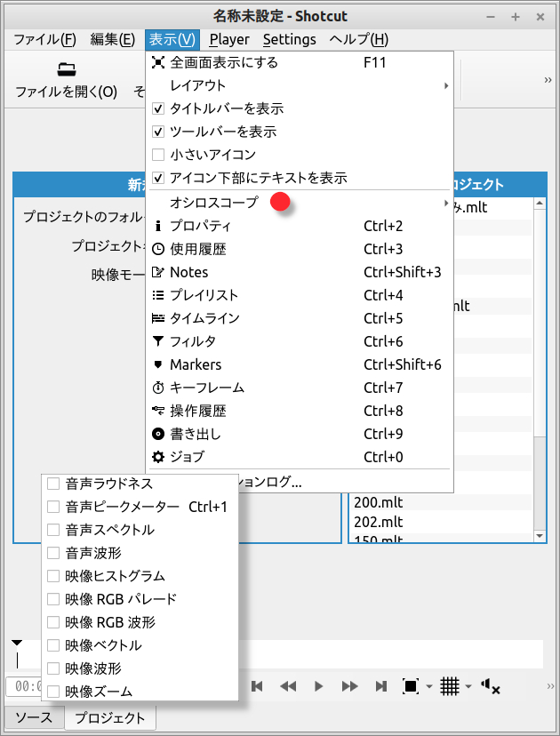This screenshot has height=736, width=560.
Task: Click the Open File folder icon
Action: (66, 69)
